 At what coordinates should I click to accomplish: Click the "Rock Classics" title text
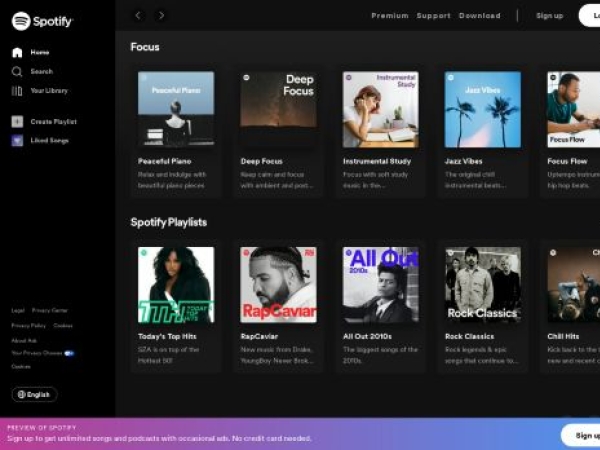point(470,336)
